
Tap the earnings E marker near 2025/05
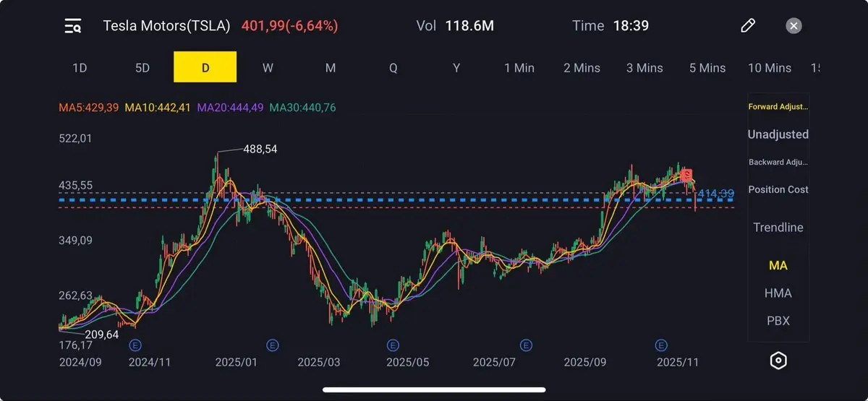[x=393, y=345]
